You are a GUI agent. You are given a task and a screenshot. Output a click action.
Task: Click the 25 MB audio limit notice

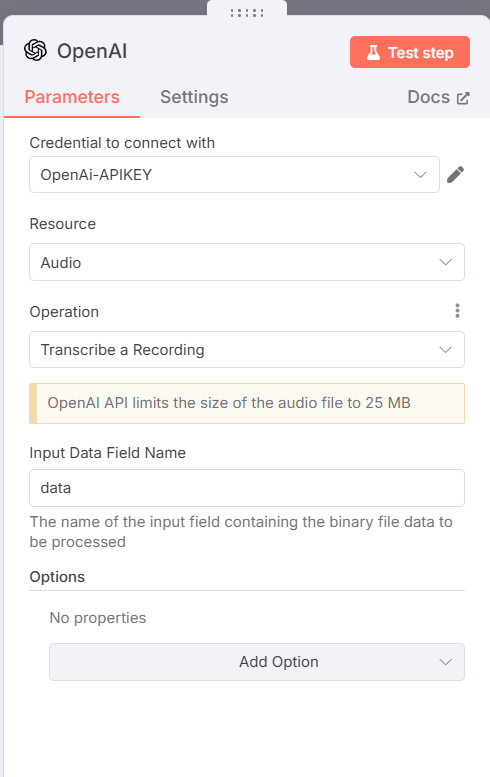pos(247,403)
